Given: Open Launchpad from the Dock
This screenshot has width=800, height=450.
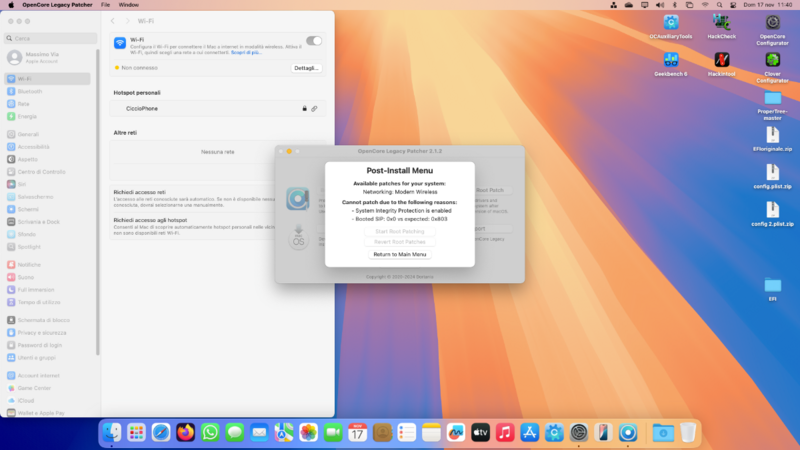Looking at the screenshot, I should (136, 433).
